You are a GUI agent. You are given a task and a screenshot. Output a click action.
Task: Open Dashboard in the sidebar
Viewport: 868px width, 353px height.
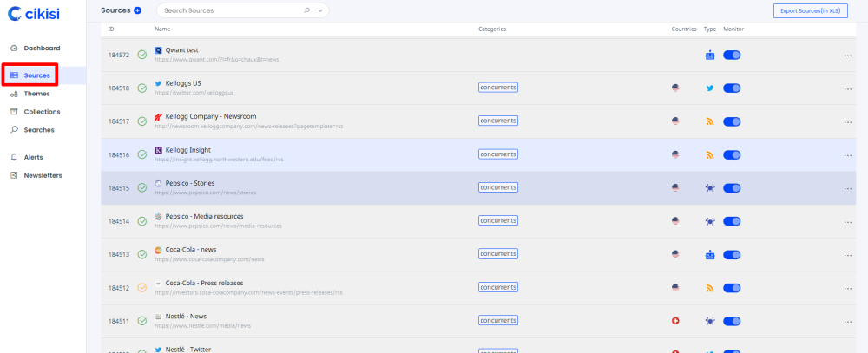click(x=42, y=48)
